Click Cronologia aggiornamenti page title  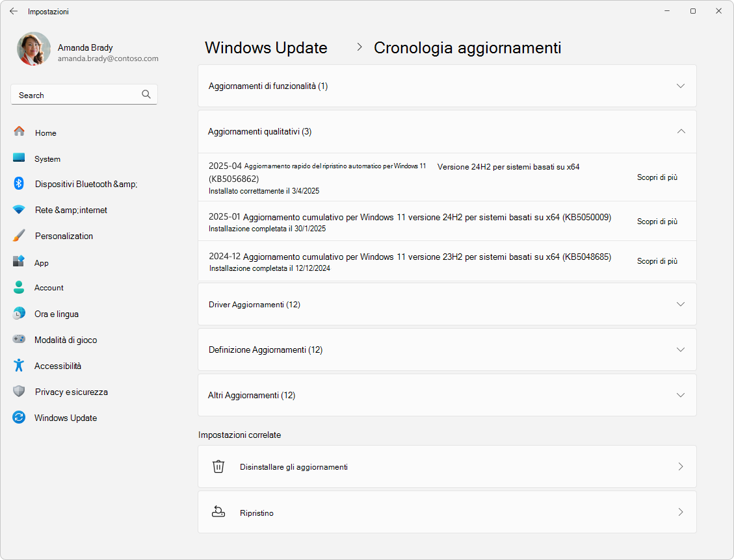467,47
